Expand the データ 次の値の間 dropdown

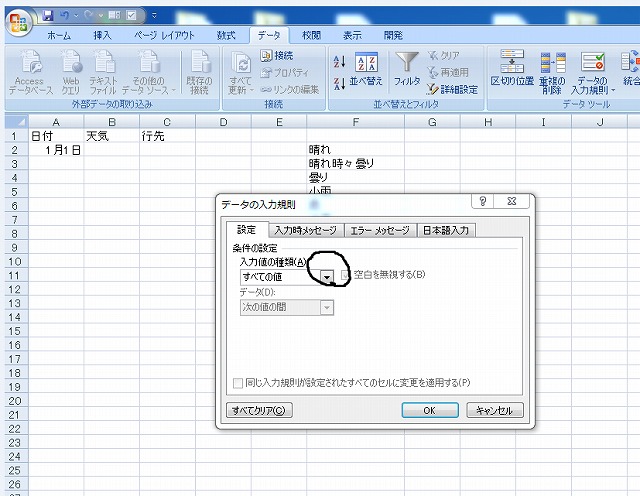(x=327, y=308)
